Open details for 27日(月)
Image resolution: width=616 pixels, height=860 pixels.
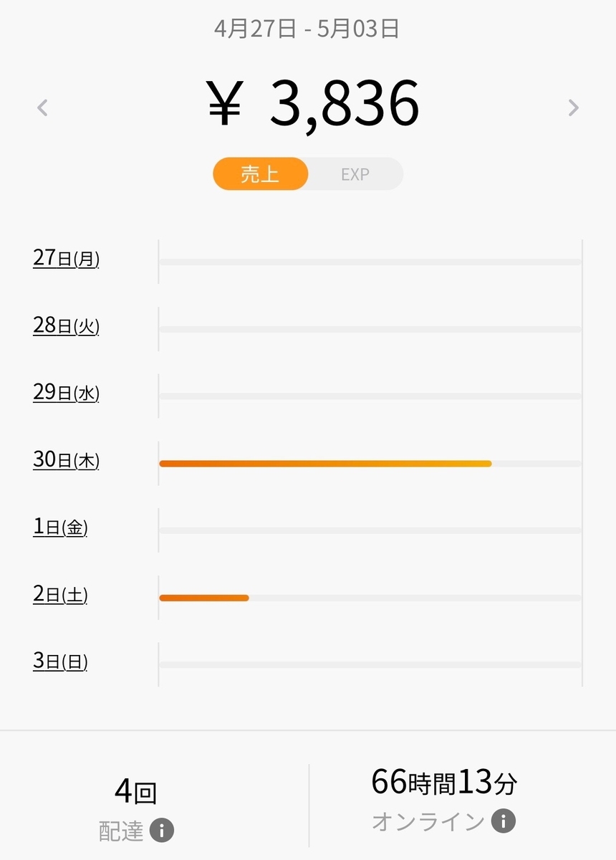point(66,258)
